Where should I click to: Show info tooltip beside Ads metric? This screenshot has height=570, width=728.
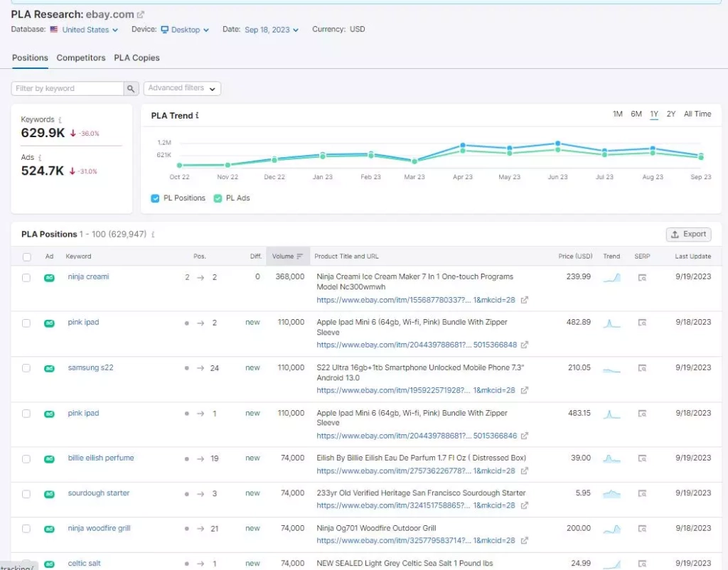(40, 158)
